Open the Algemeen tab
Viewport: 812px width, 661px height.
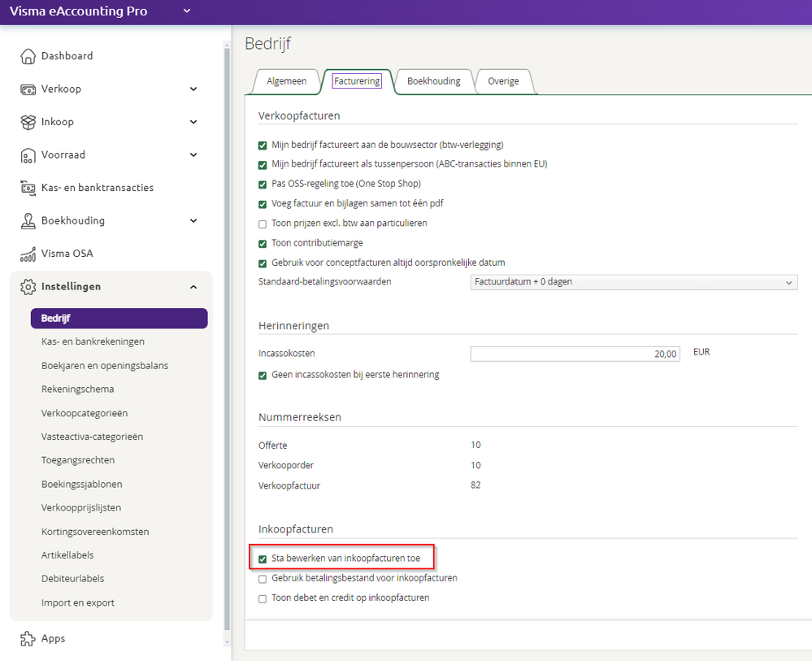pyautogui.click(x=287, y=81)
